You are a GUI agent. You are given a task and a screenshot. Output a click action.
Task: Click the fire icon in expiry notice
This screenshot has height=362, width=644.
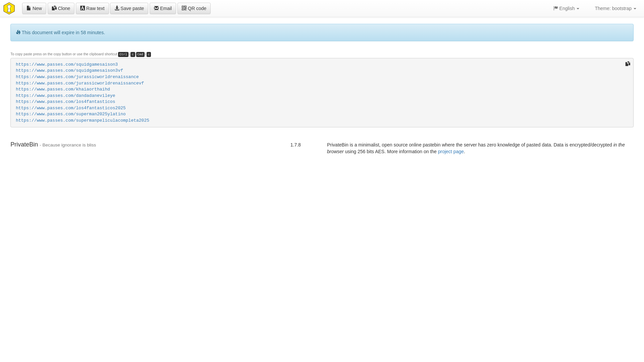[x=18, y=32]
